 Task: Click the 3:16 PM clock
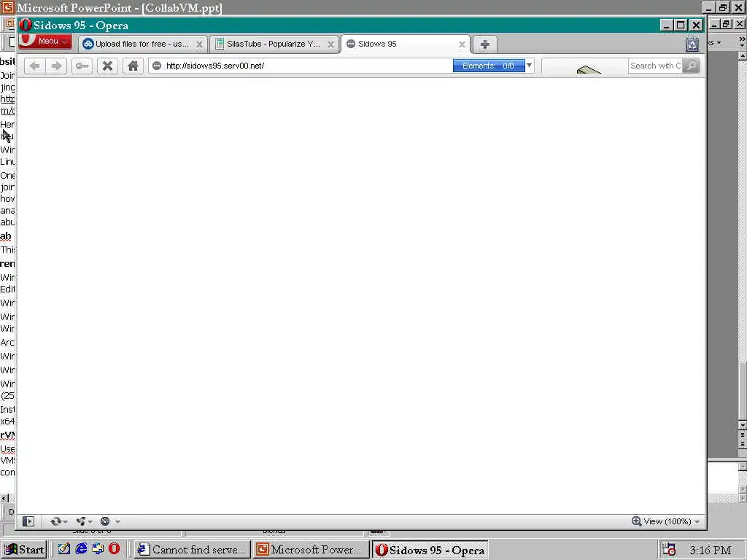click(x=710, y=550)
